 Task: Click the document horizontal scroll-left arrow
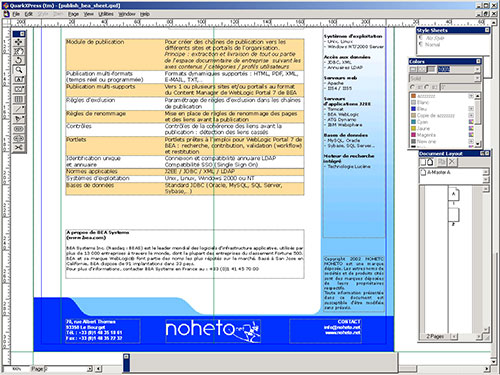98,369
